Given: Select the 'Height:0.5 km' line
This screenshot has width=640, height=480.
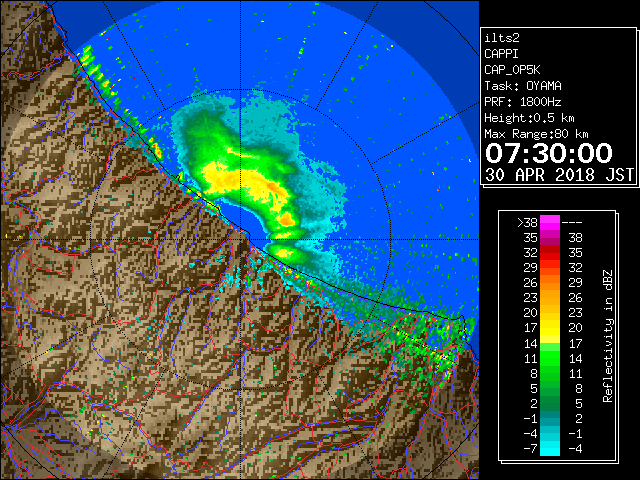Looking at the screenshot, I should coord(529,118).
